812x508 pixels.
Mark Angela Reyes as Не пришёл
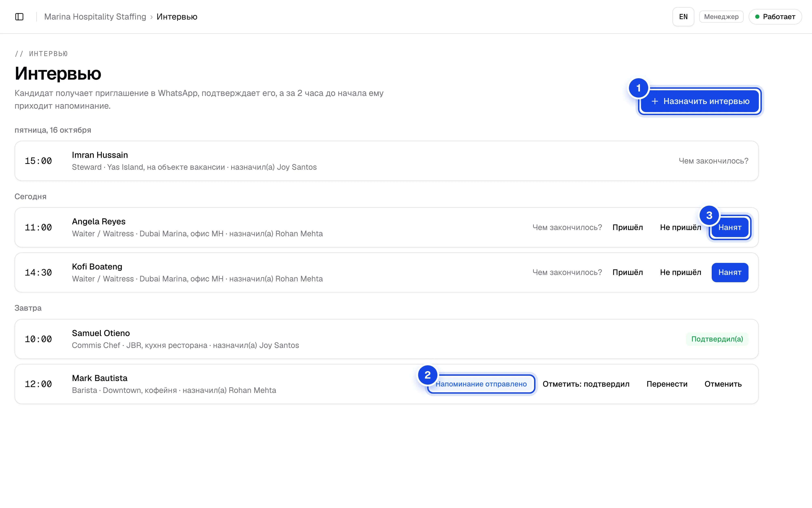coord(680,227)
